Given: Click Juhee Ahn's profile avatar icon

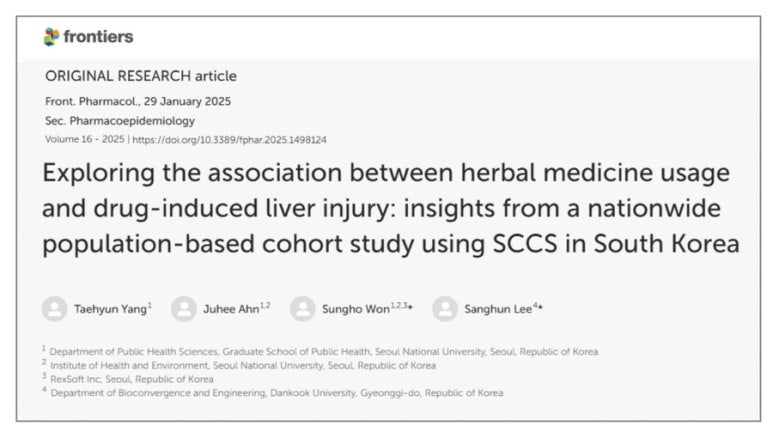Looking at the screenshot, I should click(x=184, y=309).
